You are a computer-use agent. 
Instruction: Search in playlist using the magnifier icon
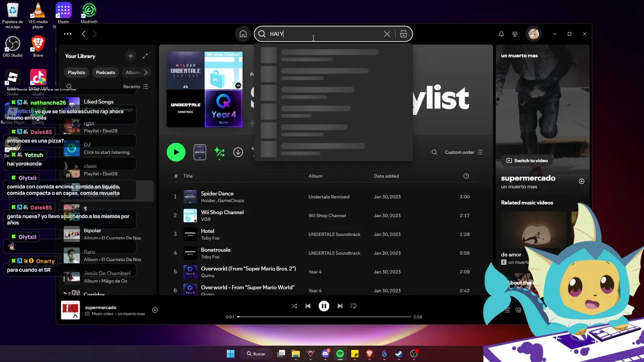click(434, 152)
